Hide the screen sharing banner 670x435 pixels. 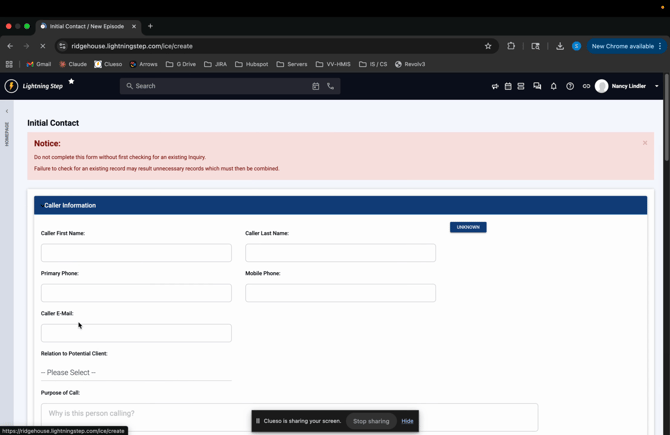click(x=407, y=421)
